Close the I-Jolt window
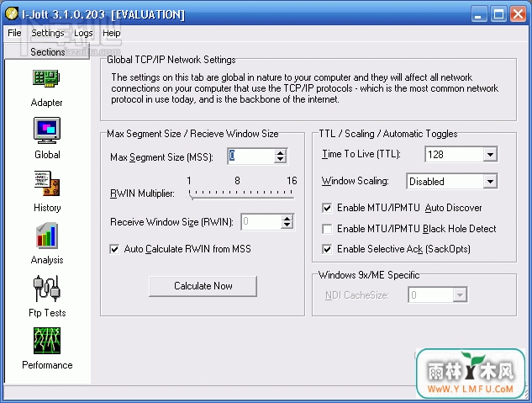This screenshot has width=532, height=403. point(518,14)
